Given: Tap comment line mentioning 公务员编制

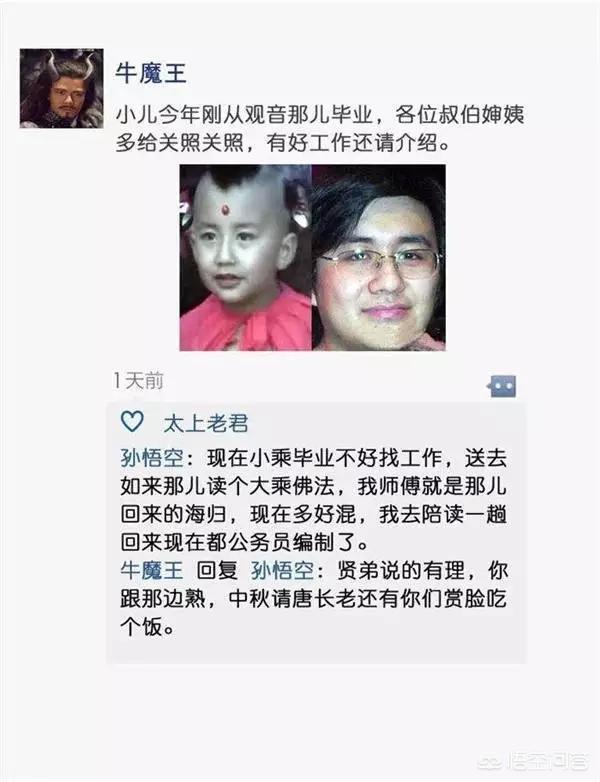Looking at the screenshot, I should click(244, 542).
